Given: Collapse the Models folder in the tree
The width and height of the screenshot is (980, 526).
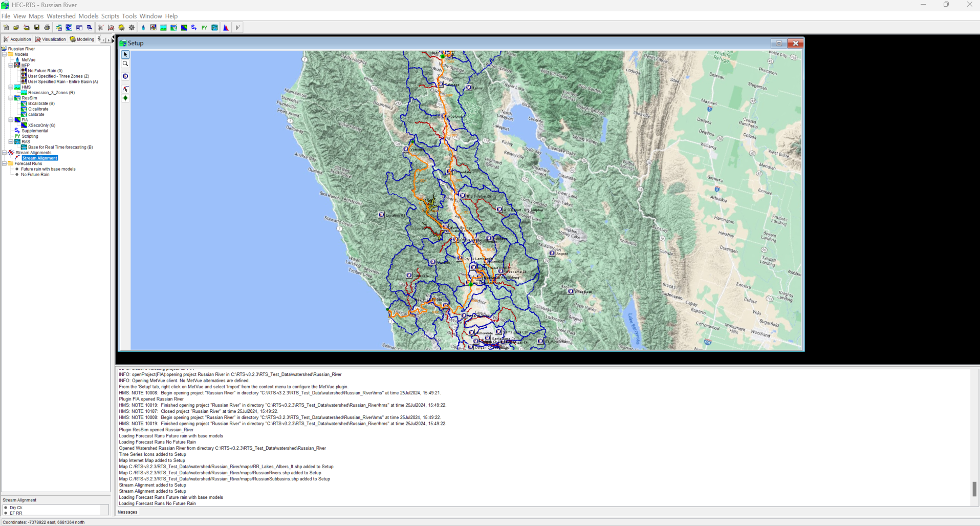Looking at the screenshot, I should pos(5,54).
